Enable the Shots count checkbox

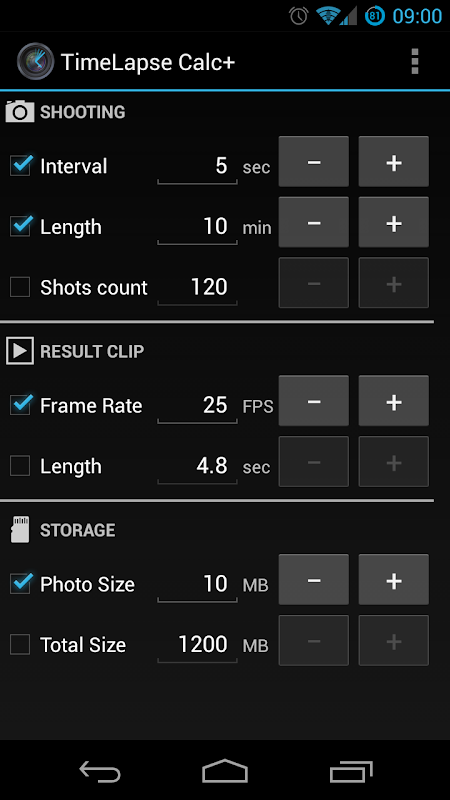click(x=20, y=287)
